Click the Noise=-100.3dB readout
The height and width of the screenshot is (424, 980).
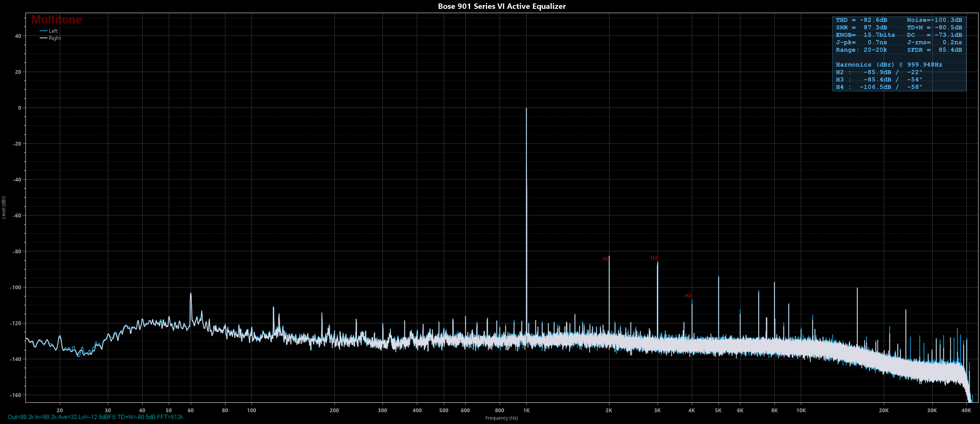click(934, 20)
